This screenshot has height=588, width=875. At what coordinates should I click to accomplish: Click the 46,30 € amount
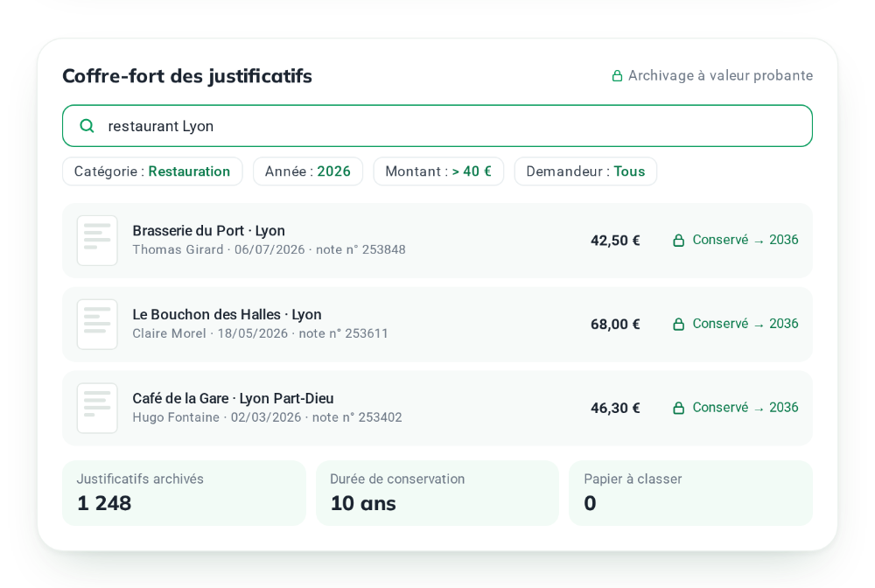click(615, 408)
